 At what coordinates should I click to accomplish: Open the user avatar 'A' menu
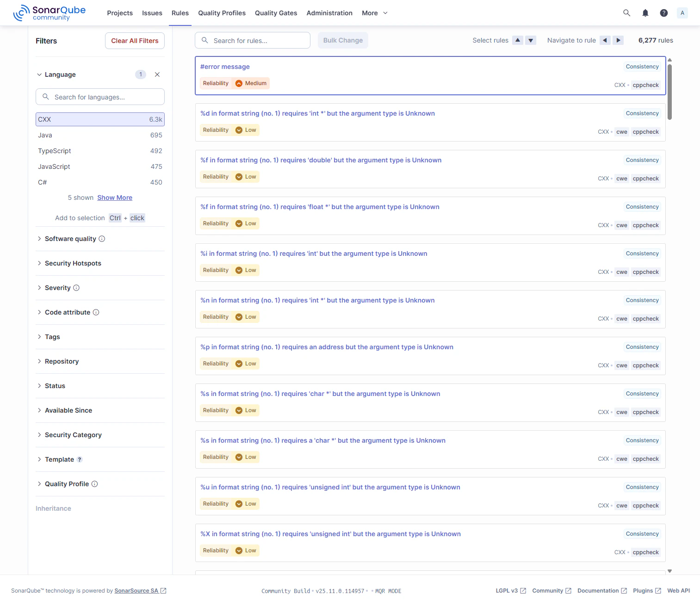click(682, 13)
